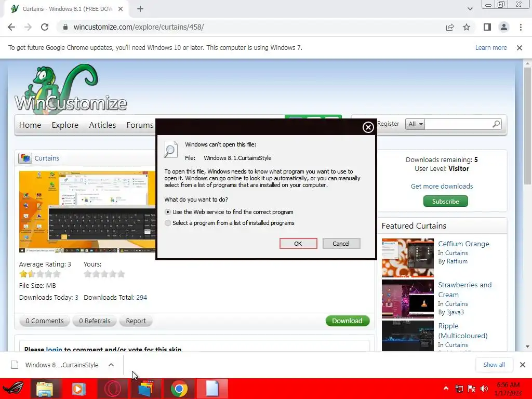Open File Explorer from taskbar

45,389
